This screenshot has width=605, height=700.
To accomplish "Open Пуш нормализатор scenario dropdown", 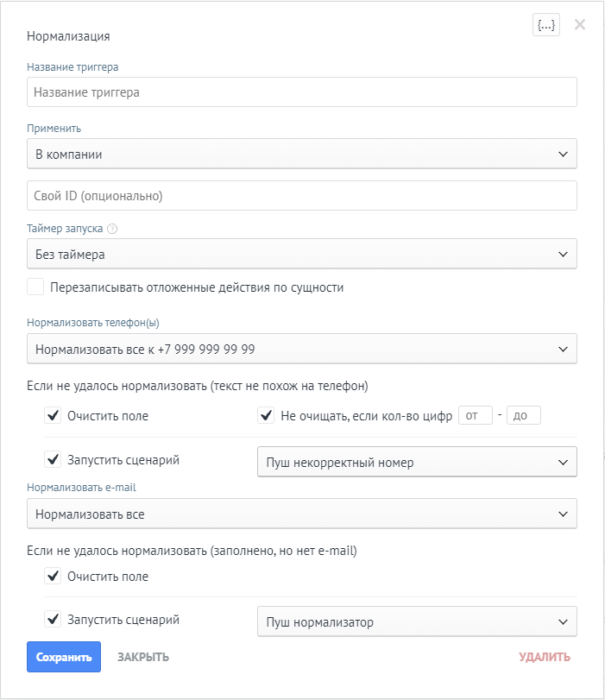I will [x=417, y=621].
